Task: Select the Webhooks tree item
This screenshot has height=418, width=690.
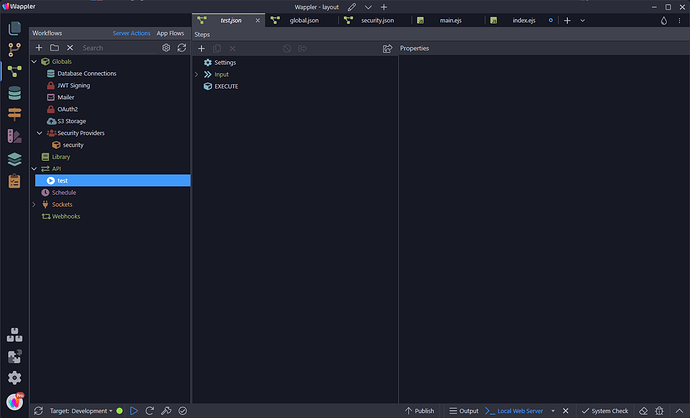Action: [66, 216]
